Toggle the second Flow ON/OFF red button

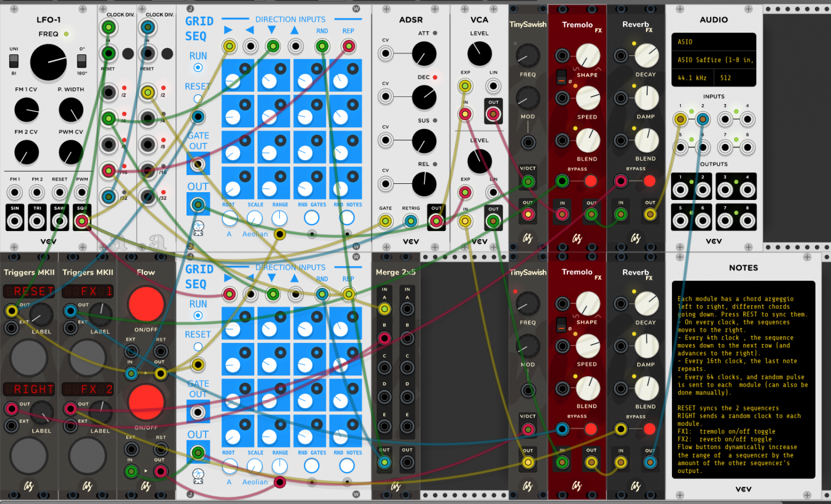point(146,401)
